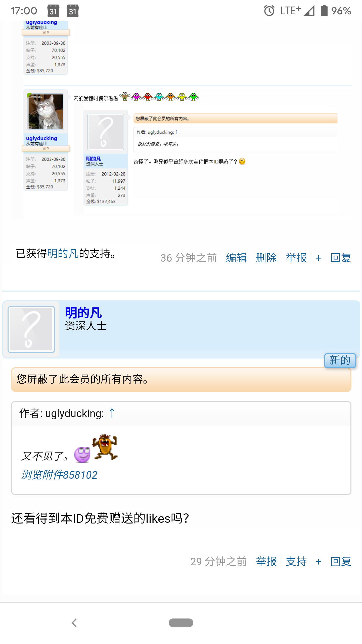This screenshot has height=644, width=362.
Task: Tap the 新的 new post badge
Action: (x=340, y=360)
